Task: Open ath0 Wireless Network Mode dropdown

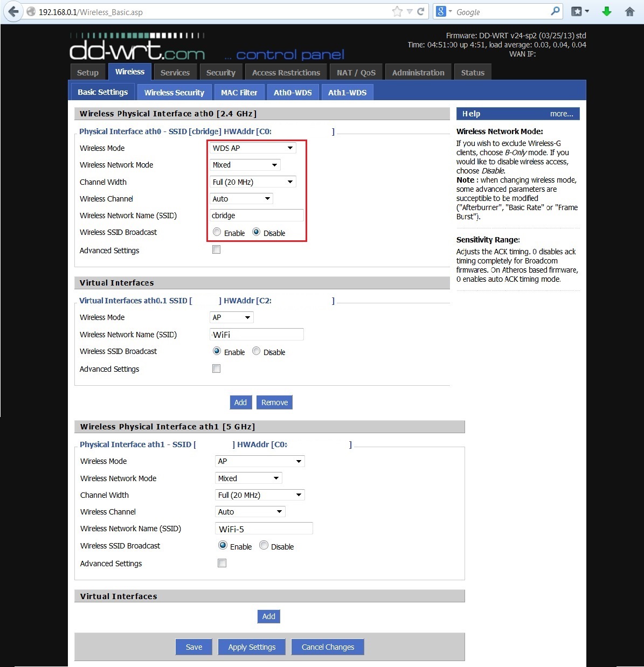Action: pyautogui.click(x=245, y=165)
